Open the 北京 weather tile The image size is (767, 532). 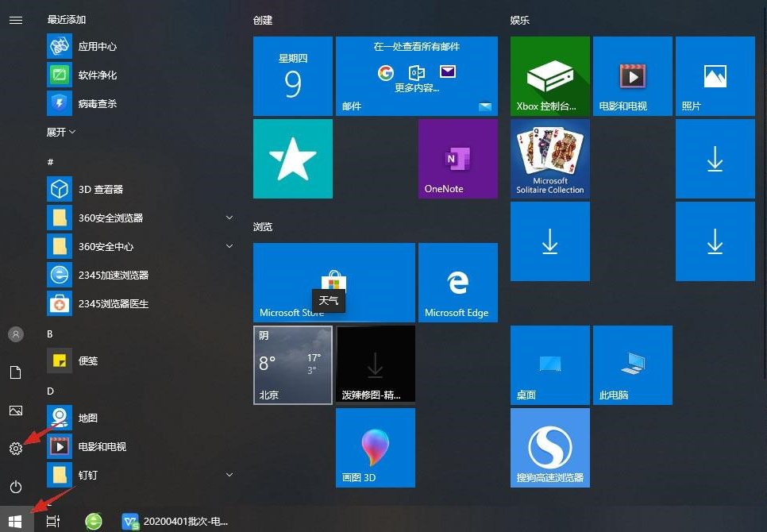tap(292, 365)
